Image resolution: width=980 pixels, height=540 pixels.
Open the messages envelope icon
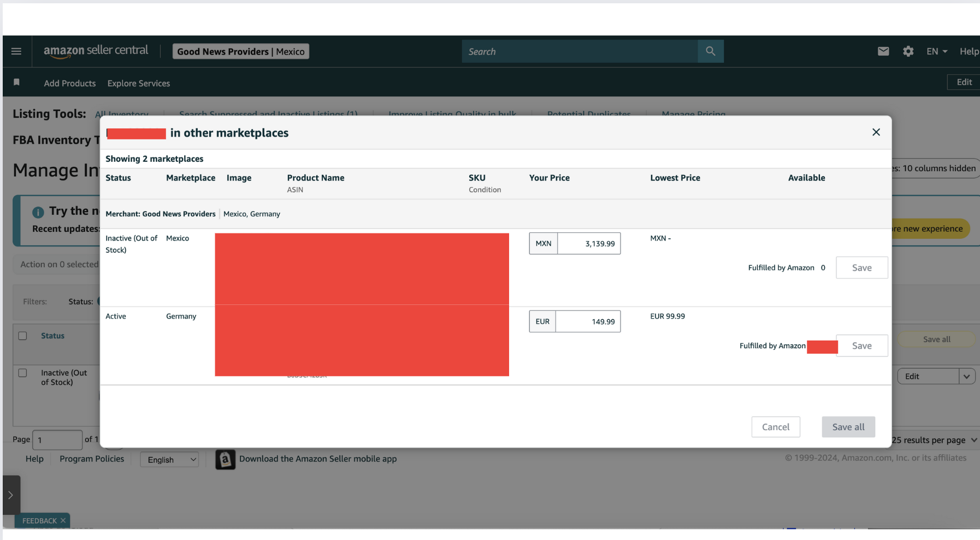pos(883,51)
